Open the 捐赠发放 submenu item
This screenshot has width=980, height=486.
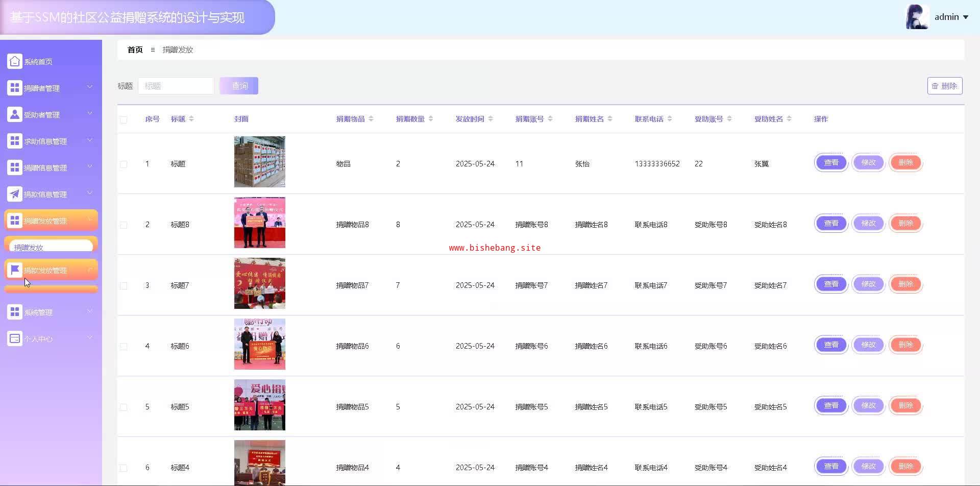50,247
